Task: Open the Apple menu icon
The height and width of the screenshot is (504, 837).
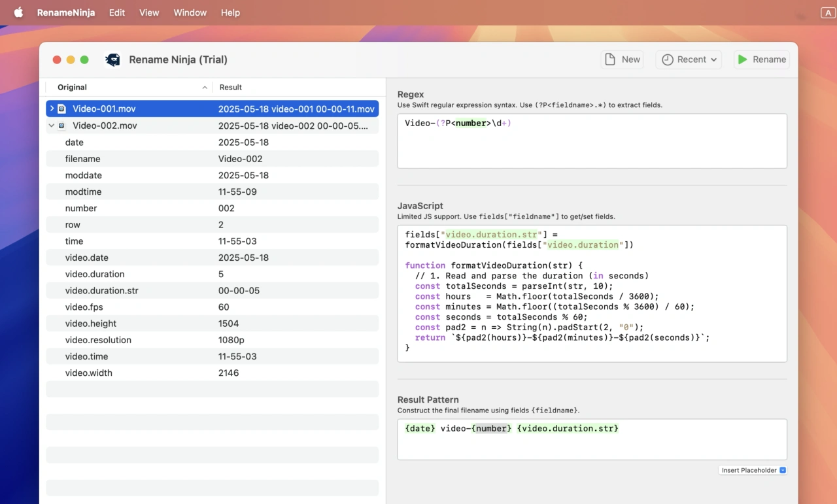Action: (18, 12)
